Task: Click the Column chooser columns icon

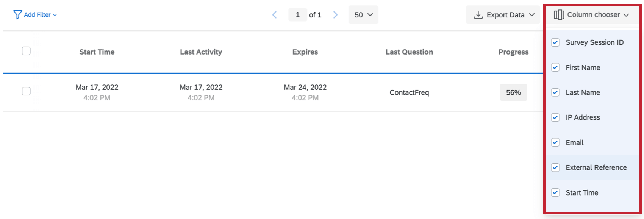Action: (x=559, y=15)
